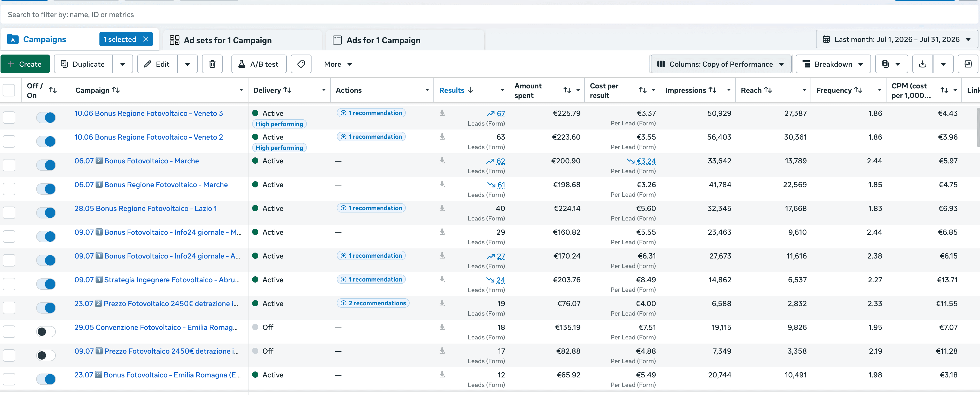Viewport: 980px width, 395px height.
Task: Click download icon in Lazio 1 row
Action: click(442, 208)
